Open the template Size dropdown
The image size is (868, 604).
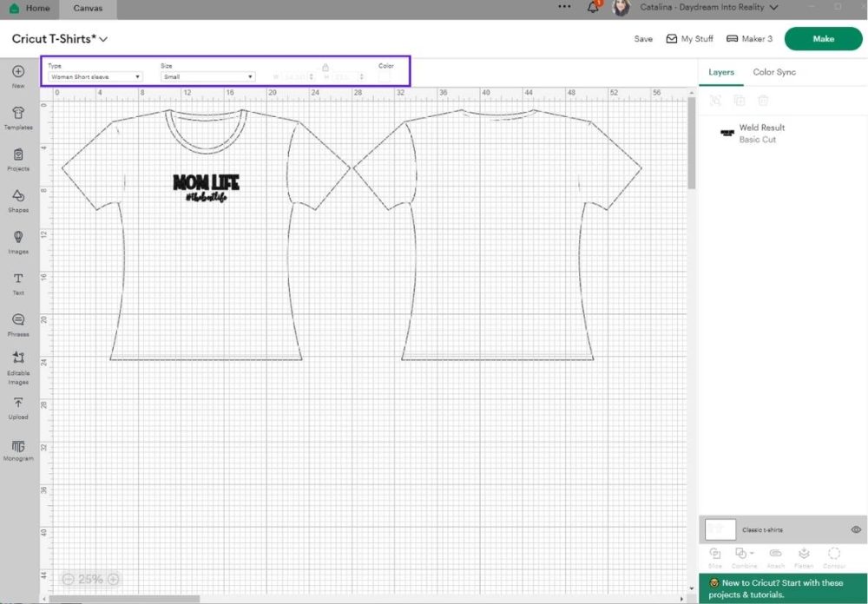207,76
